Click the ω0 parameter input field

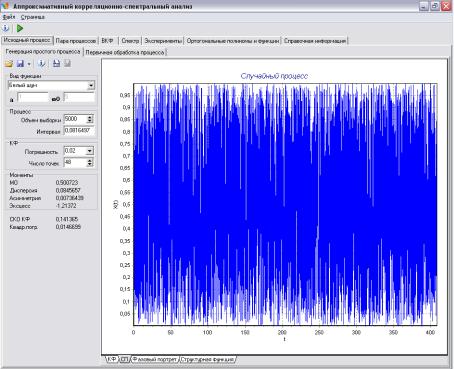pyautogui.click(x=79, y=97)
